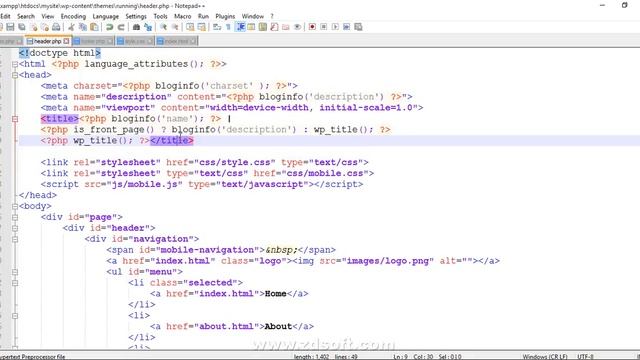Open the Function List toolbar icon

pyautogui.click(x=274, y=27)
